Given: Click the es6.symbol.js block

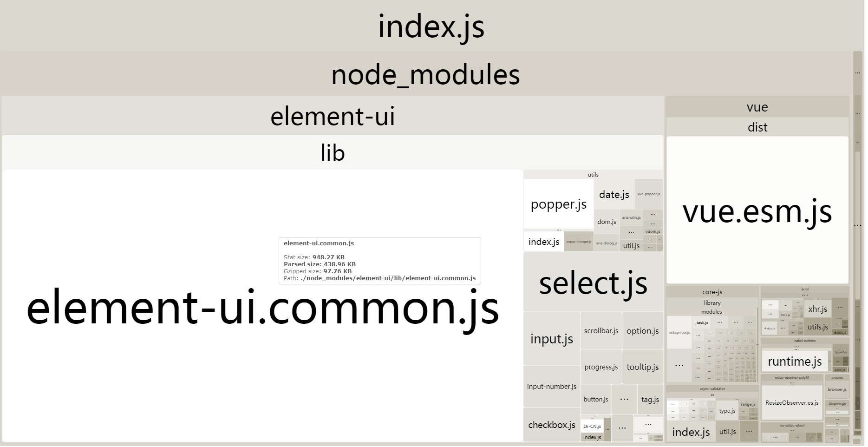Looking at the screenshot, I should click(679, 333).
